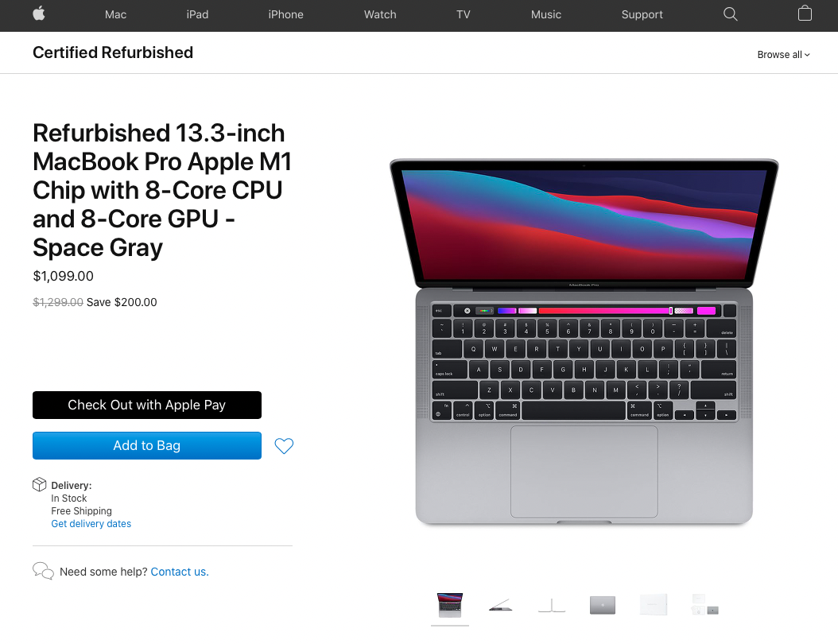The image size is (838, 644).
Task: Click the chat bubbles help icon
Action: (43, 572)
